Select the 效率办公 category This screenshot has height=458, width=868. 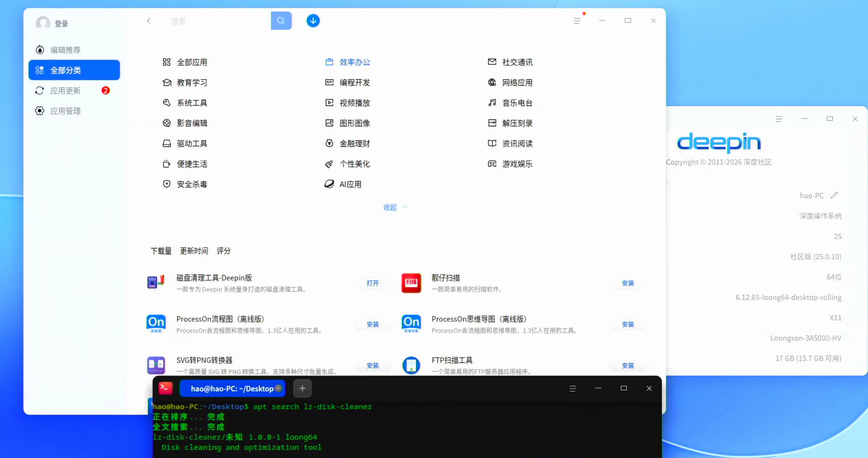point(348,62)
